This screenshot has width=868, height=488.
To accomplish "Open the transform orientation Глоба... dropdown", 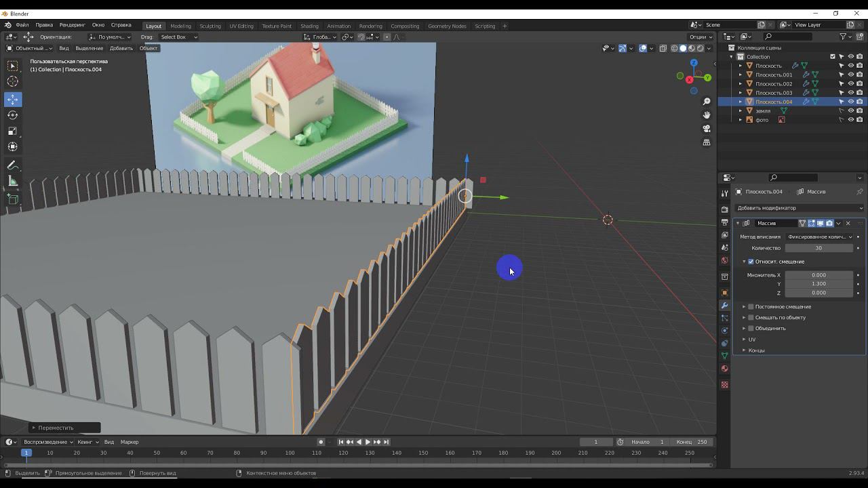I will 320,37.
